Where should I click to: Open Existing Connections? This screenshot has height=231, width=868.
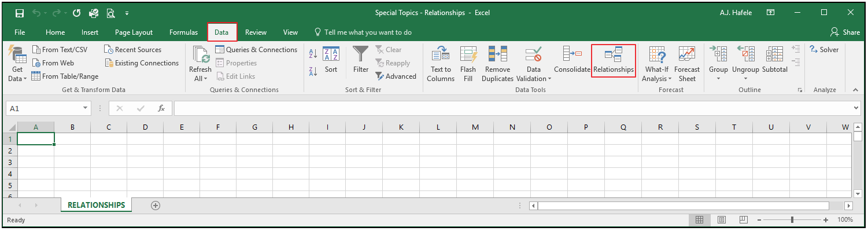142,63
